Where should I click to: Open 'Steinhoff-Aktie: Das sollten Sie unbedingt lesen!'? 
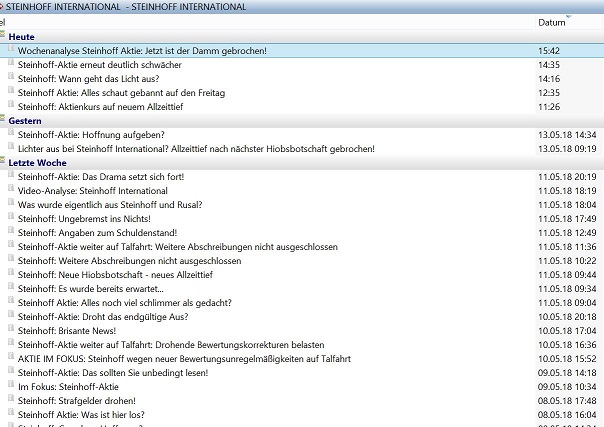click(113, 373)
